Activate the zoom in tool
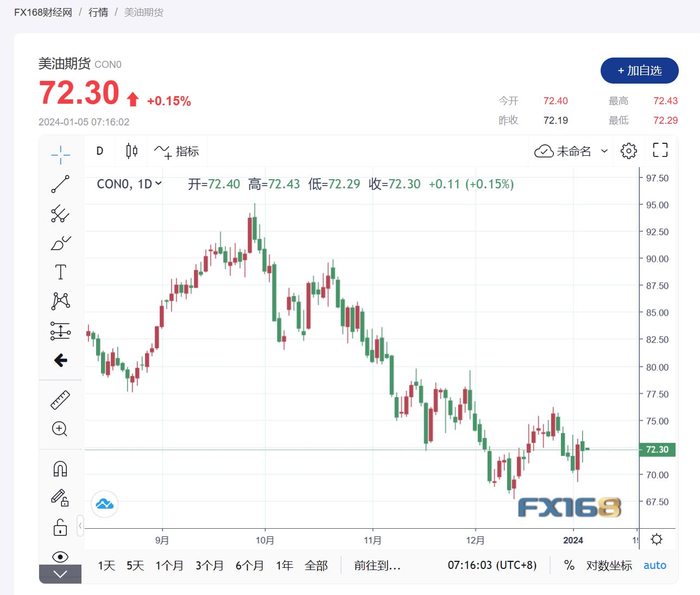Screen dimensions: 700x595 tap(60, 429)
